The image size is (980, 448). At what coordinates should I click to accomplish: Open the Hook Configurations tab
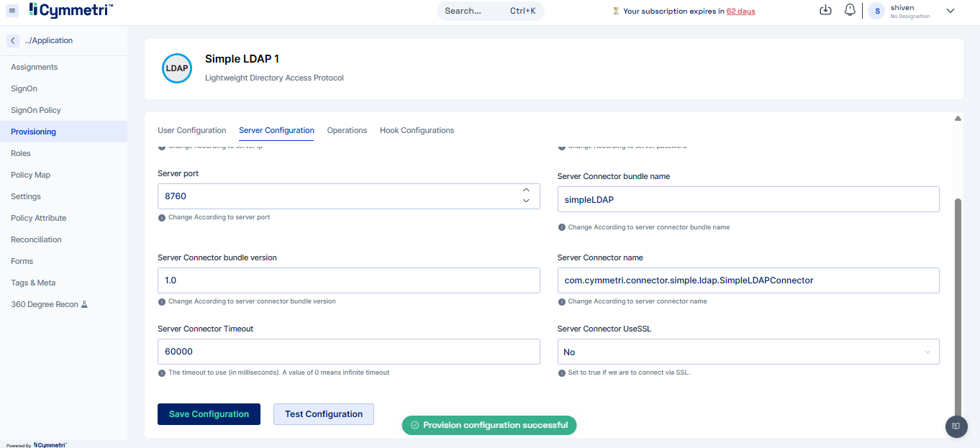[417, 130]
